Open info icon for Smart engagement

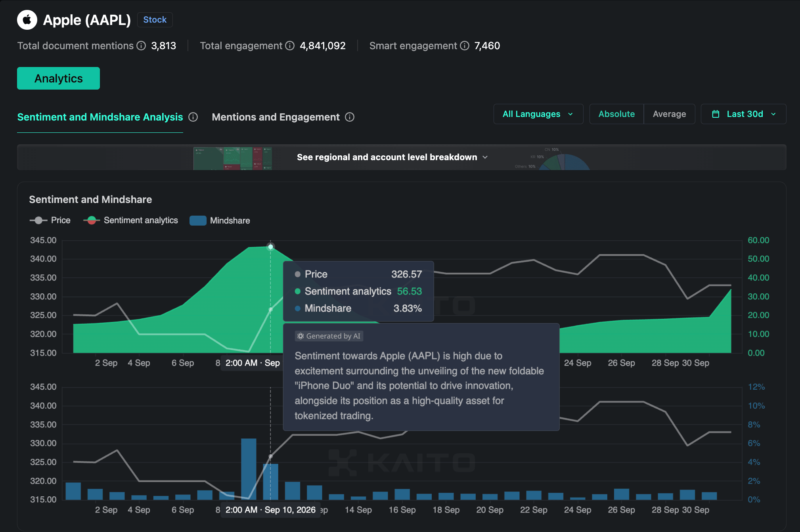pyautogui.click(x=465, y=46)
